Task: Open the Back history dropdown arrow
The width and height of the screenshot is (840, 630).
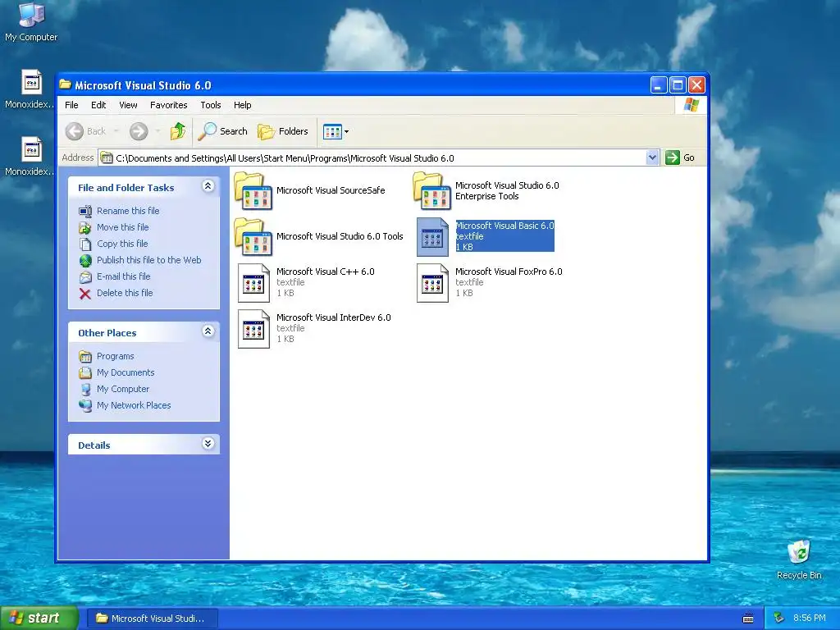Action: point(116,131)
